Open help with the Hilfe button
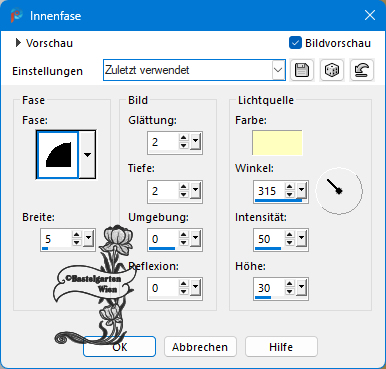Viewport: 386px width, 369px height. click(281, 347)
